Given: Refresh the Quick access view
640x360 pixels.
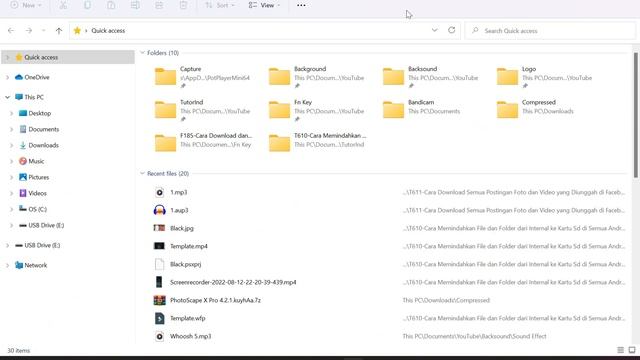Looking at the screenshot, I should [x=451, y=30].
